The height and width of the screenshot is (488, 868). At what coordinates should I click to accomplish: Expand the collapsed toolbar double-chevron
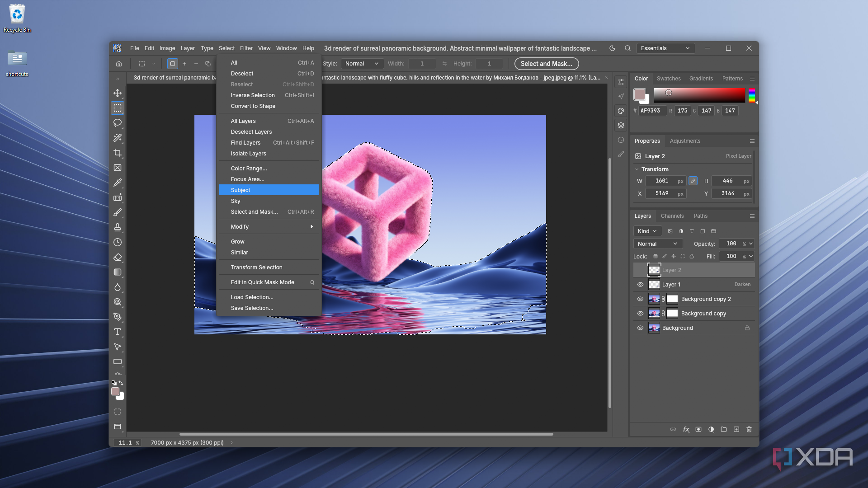118,79
